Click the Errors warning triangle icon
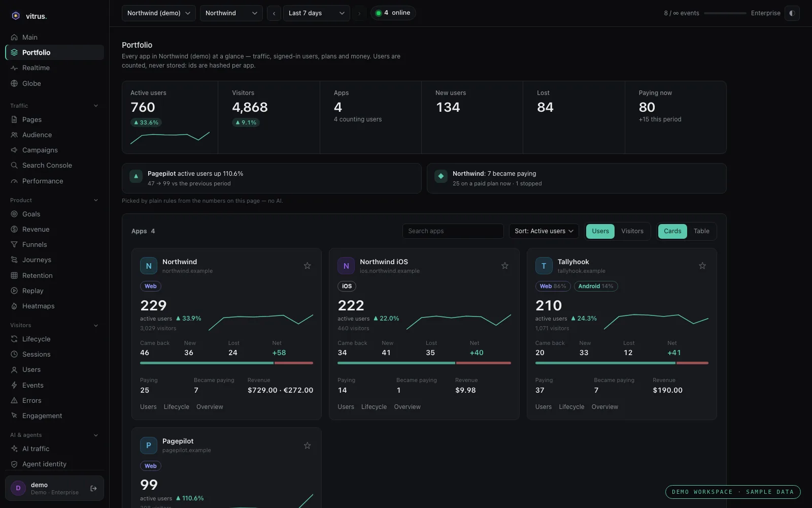Image resolution: width=812 pixels, height=508 pixels. 14,400
